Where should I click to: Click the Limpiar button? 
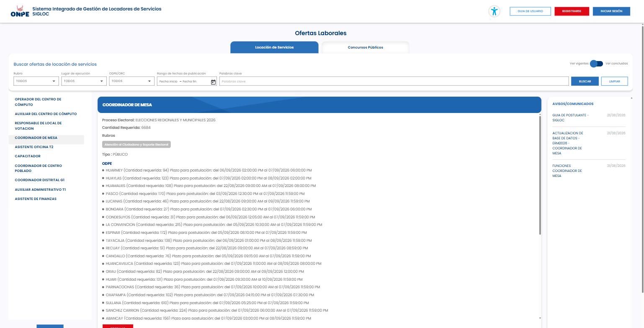pos(614,81)
